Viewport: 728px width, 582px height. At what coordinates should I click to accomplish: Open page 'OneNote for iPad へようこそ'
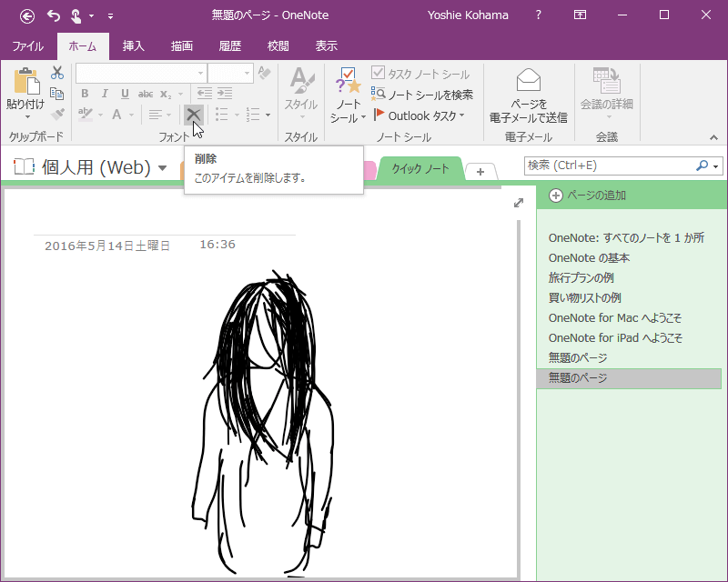tap(615, 338)
